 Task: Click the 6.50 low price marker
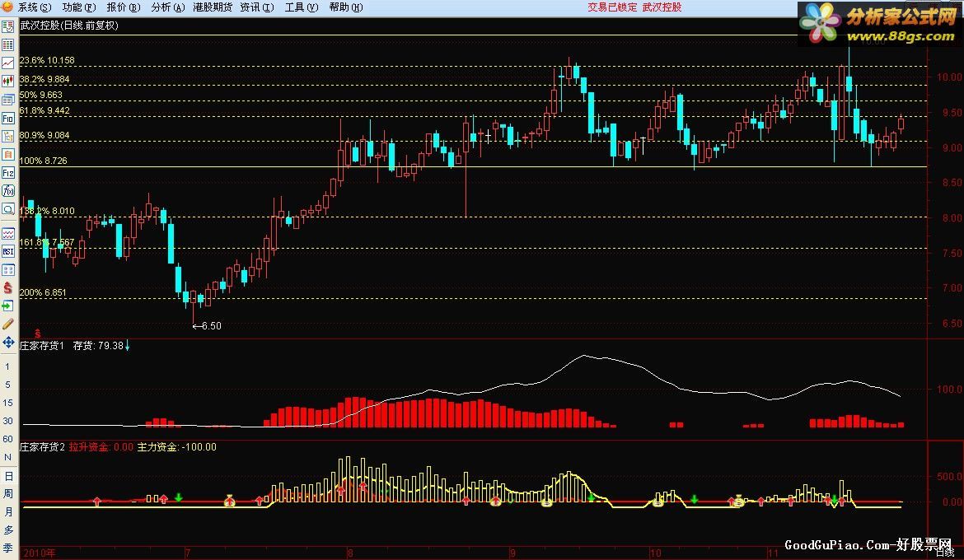tap(207, 326)
